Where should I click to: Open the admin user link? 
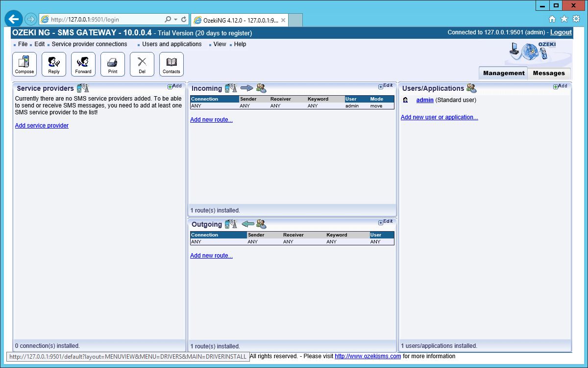pos(425,100)
